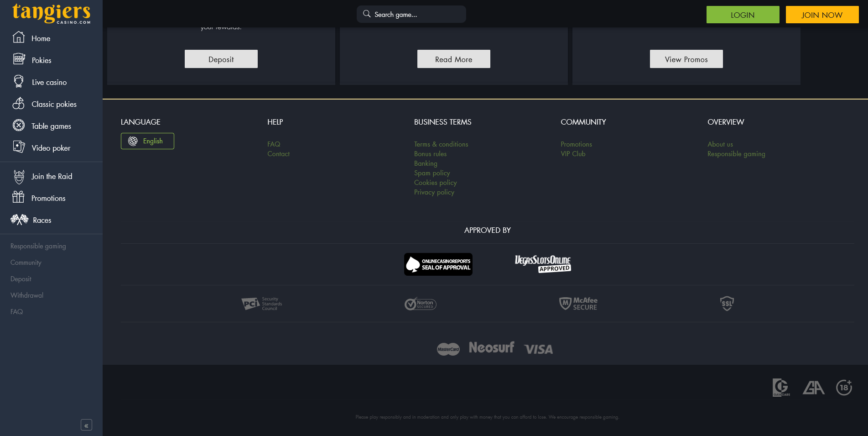This screenshot has width=868, height=436.
Task: Click the GamCare logo in footer
Action: click(x=781, y=388)
